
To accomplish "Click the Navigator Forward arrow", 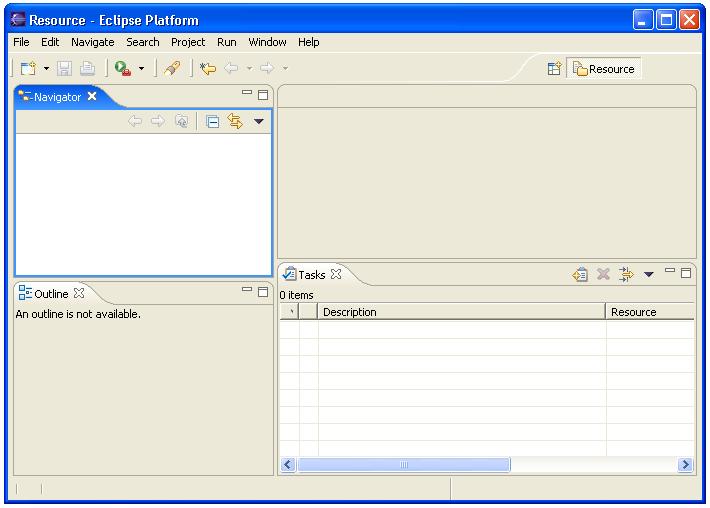I will (x=158, y=121).
